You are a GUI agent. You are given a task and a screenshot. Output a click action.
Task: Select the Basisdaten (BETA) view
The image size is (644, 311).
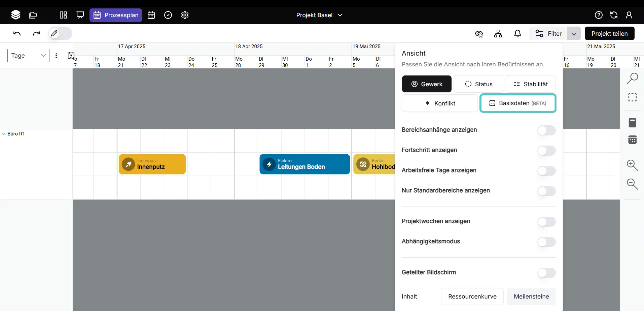[x=517, y=103]
